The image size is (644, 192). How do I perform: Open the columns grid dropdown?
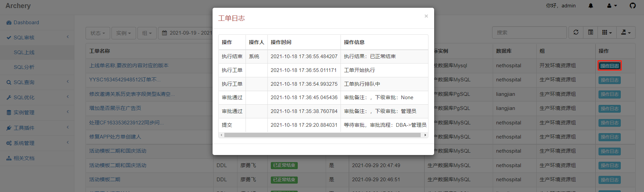607,33
